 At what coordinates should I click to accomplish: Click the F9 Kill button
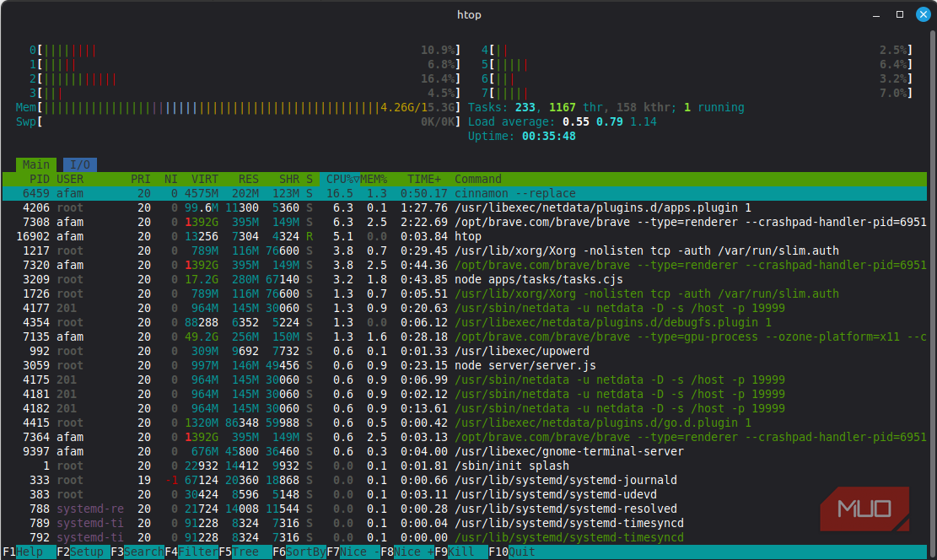coord(461,552)
